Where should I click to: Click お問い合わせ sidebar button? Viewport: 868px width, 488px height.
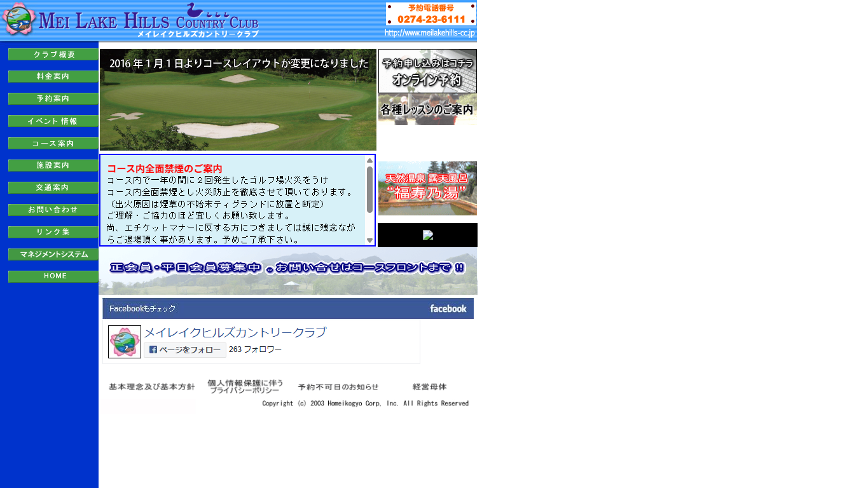(x=53, y=210)
